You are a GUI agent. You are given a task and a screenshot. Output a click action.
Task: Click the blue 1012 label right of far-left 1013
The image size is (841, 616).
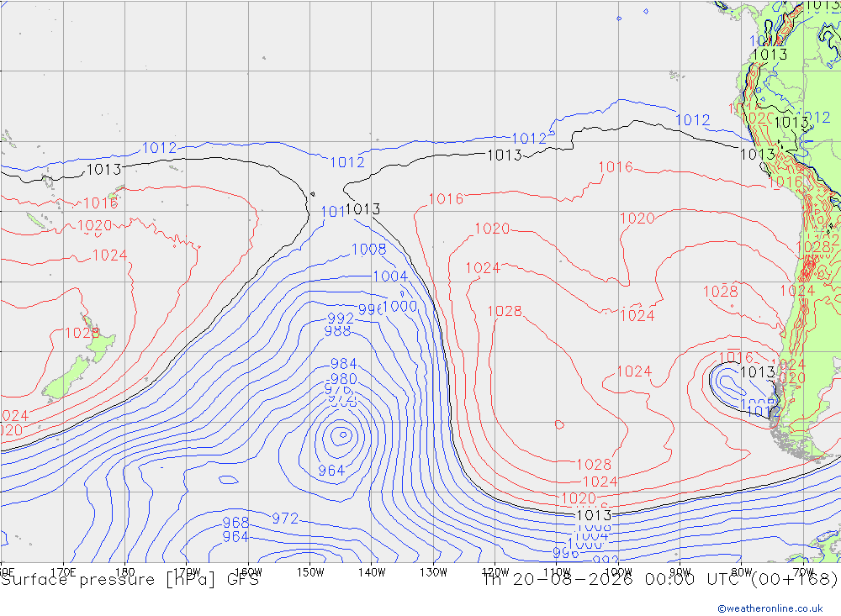coord(160,148)
